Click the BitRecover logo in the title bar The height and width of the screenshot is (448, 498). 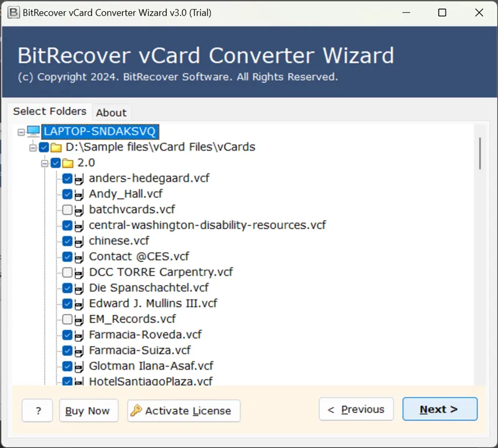(x=13, y=12)
